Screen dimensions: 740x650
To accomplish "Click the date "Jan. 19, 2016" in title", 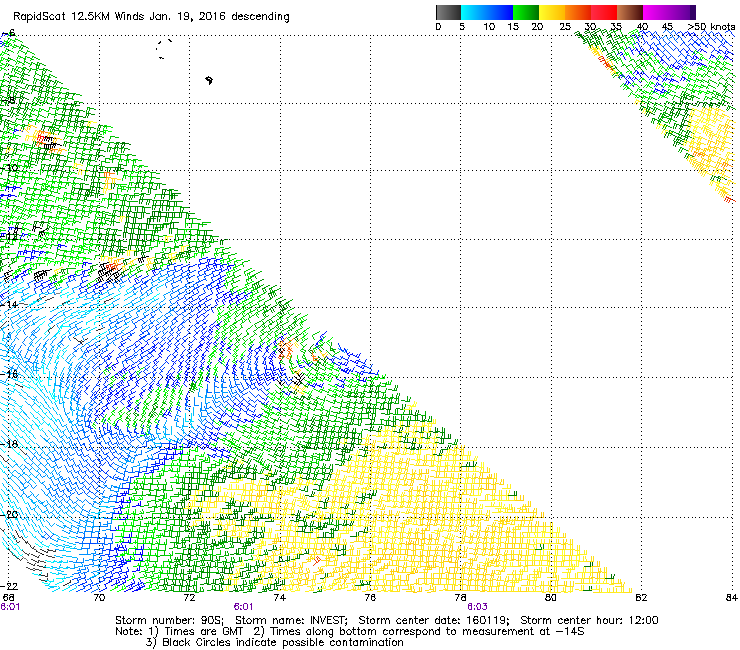I will click(x=188, y=17).
